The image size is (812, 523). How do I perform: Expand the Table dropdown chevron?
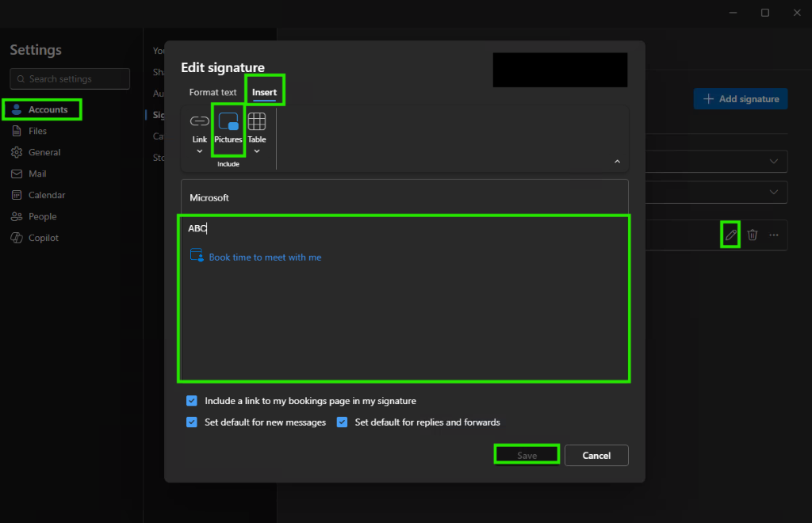257,151
